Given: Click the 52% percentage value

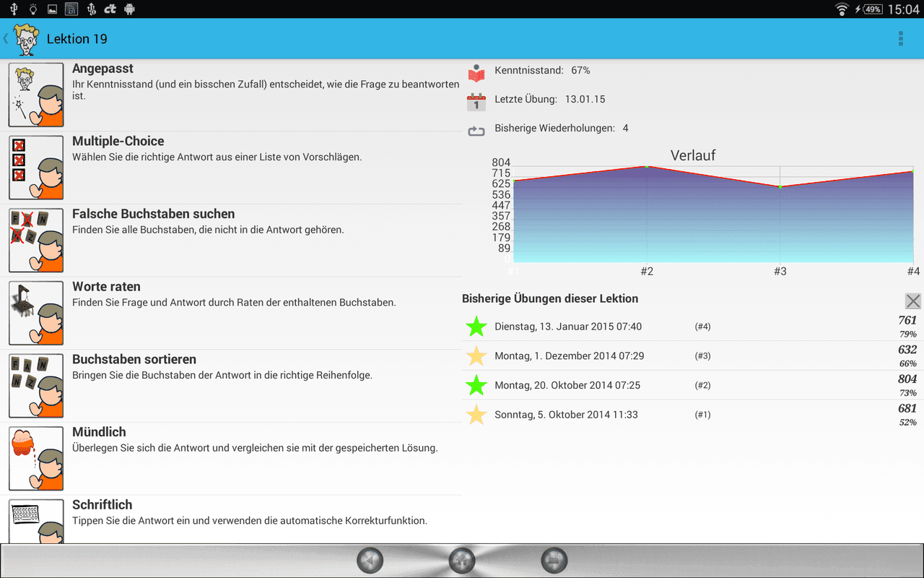Looking at the screenshot, I should coord(907,423).
